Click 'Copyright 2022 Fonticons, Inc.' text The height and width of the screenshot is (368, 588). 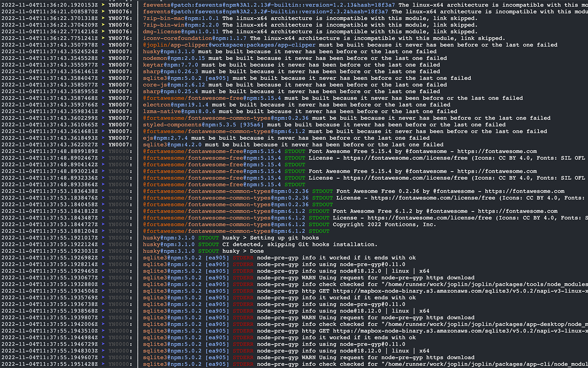click(384, 224)
